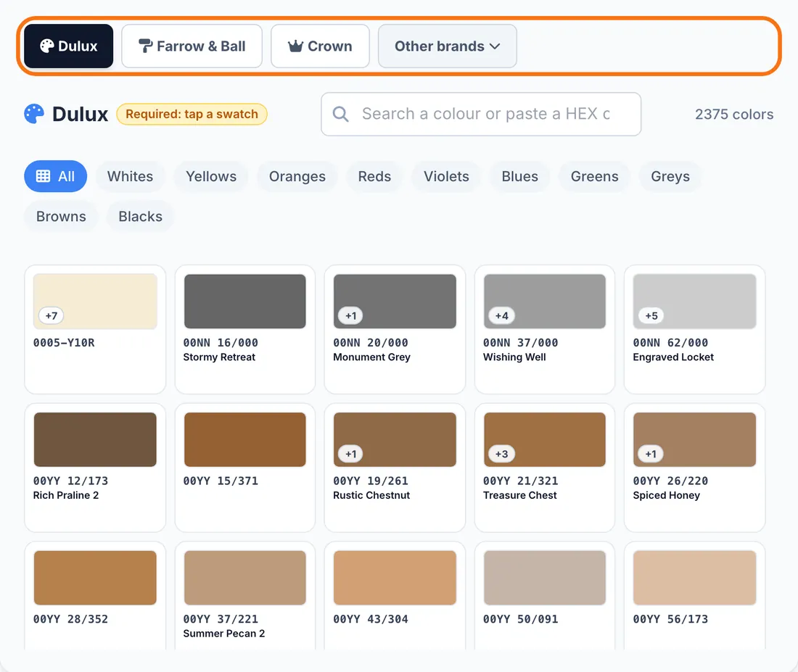Screen dimensions: 798x672
Task: Filter by Blues
Action: tap(519, 177)
